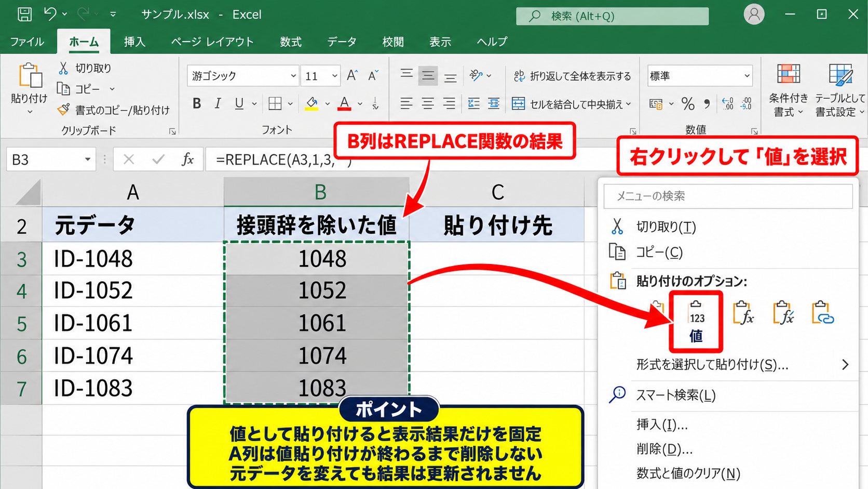This screenshot has height=489, width=868.
Task: Click the increase decimal icon
Action: [x=728, y=104]
